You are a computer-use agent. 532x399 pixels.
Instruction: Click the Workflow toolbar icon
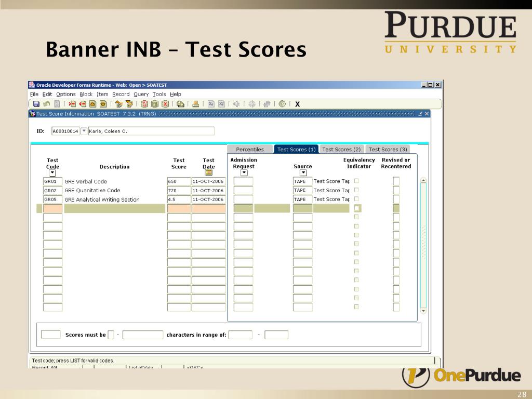(x=267, y=104)
